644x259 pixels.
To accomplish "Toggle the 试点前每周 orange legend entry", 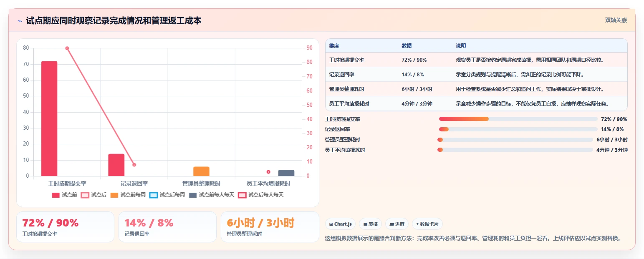I will pos(128,195).
